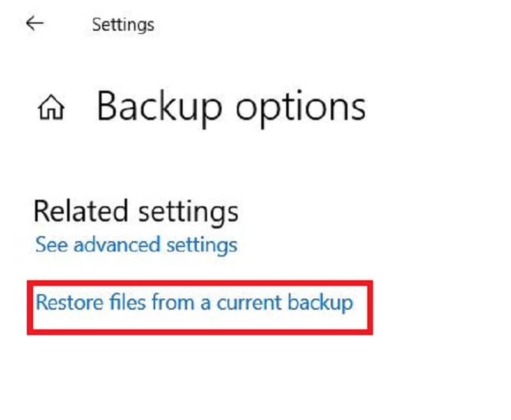The height and width of the screenshot is (420, 511).
Task: Click the Settings window title text
Action: 123,25
